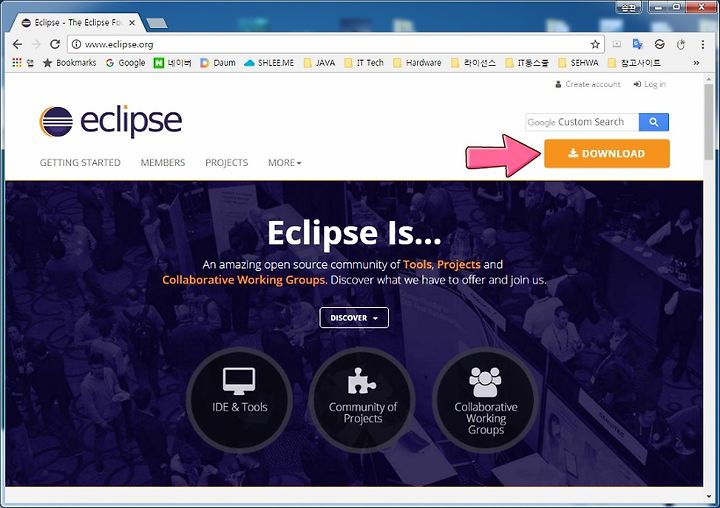Open the Bookmarks star shortcut
720x508 pixels.
coord(69,62)
